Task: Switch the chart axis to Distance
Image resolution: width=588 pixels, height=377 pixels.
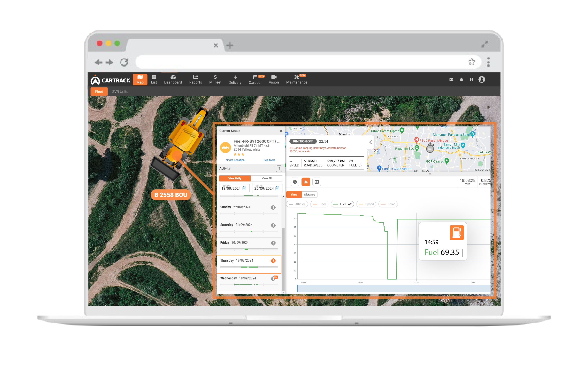Action: [309, 194]
